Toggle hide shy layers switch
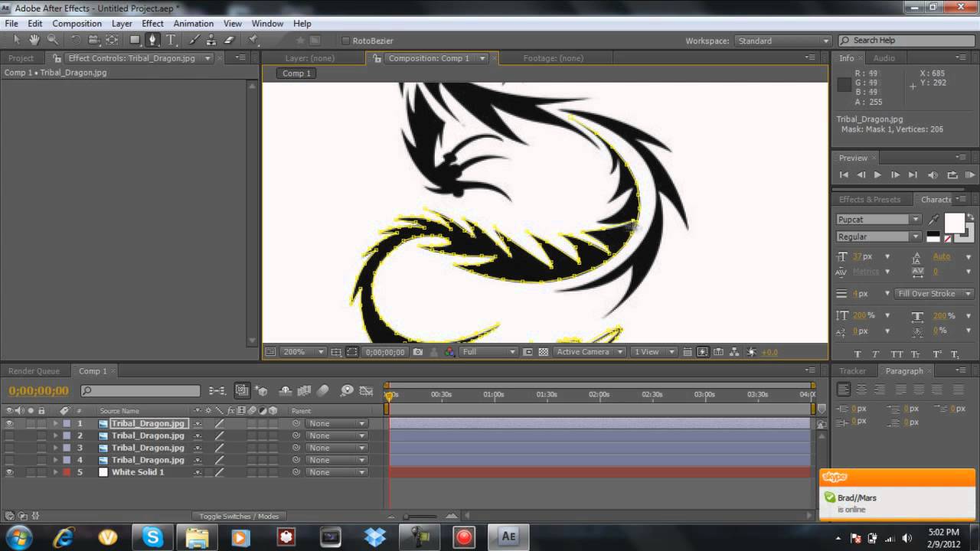Image resolution: width=980 pixels, height=551 pixels. click(x=284, y=390)
